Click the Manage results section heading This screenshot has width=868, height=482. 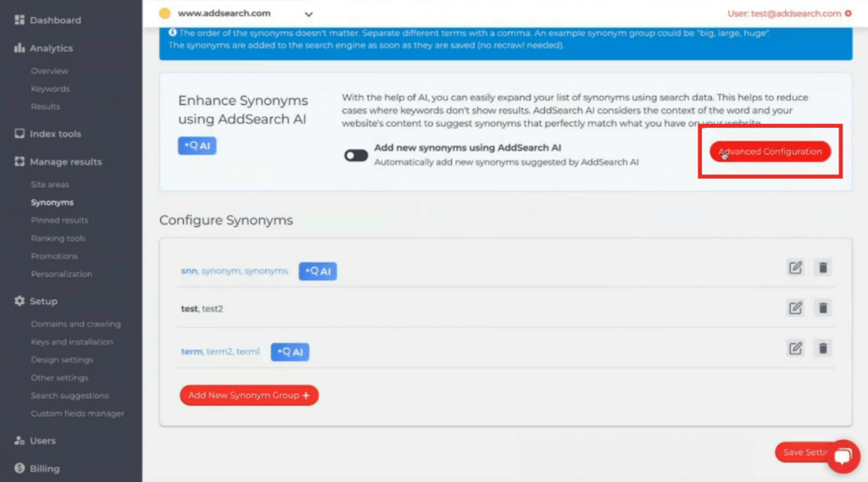66,162
